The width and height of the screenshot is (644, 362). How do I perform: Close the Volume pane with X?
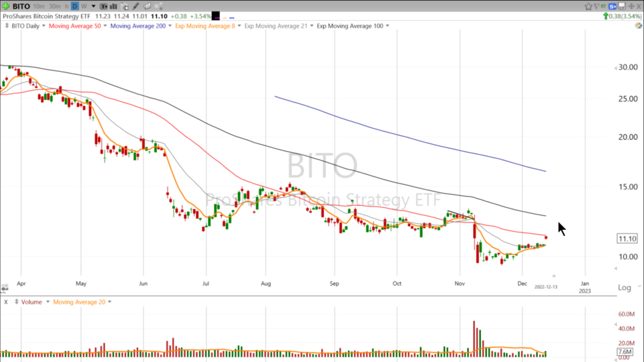point(5,302)
